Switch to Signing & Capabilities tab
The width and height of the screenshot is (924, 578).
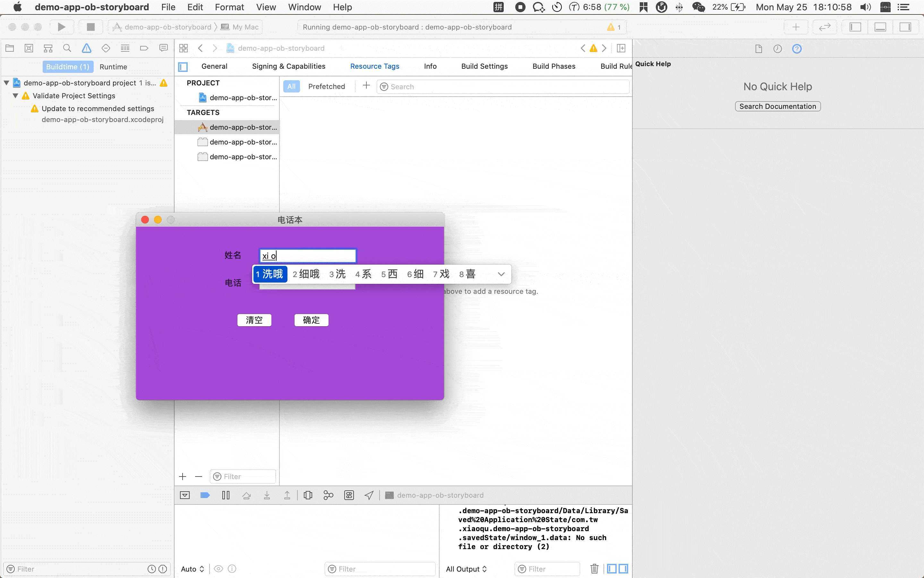[x=289, y=66]
